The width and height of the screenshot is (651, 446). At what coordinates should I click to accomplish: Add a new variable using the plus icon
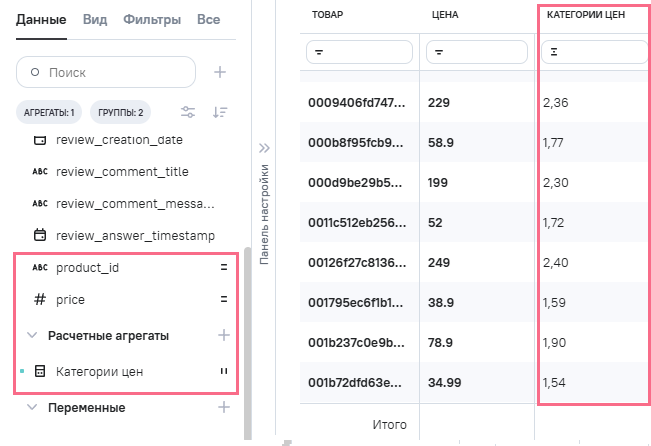[224, 408]
